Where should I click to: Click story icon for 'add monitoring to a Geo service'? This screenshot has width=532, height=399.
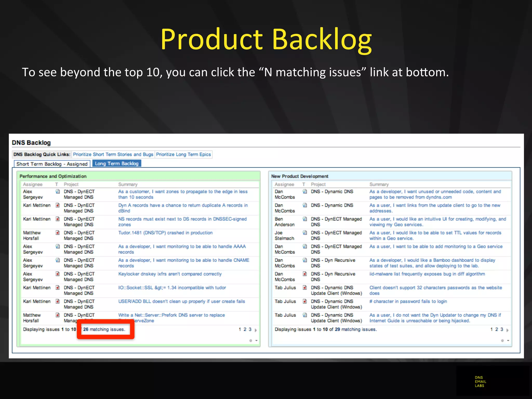[305, 247]
